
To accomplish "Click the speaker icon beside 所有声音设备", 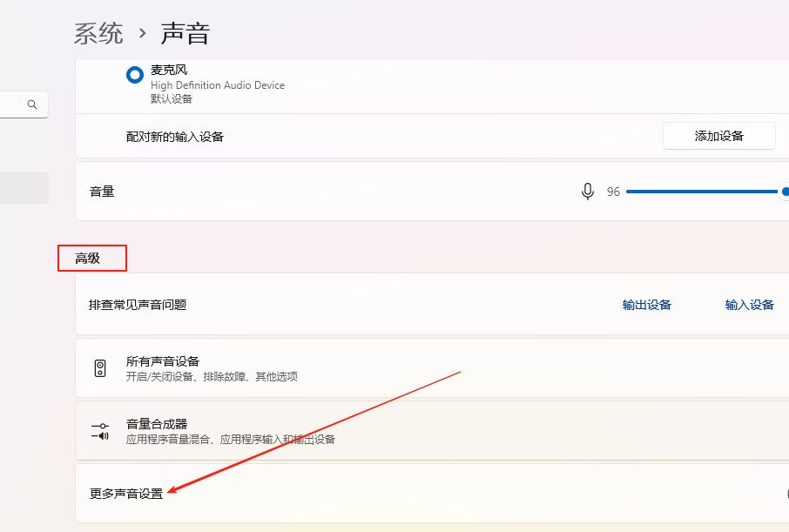I will pos(100,368).
